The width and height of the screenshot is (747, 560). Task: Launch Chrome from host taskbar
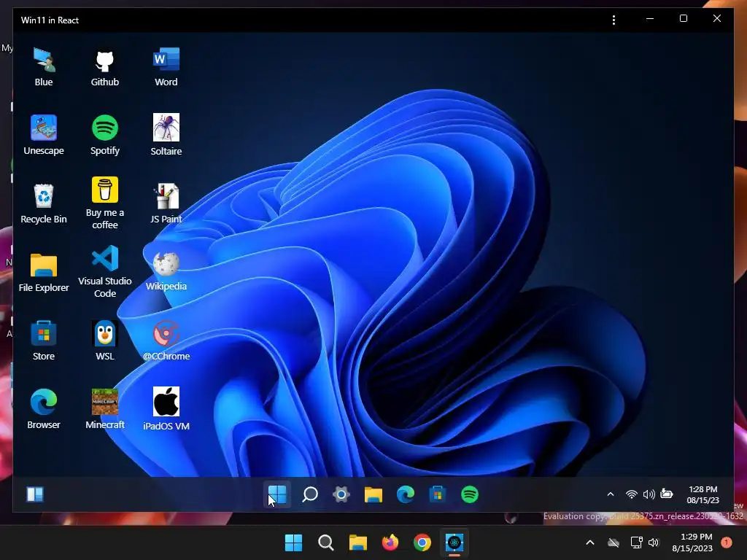(422, 542)
